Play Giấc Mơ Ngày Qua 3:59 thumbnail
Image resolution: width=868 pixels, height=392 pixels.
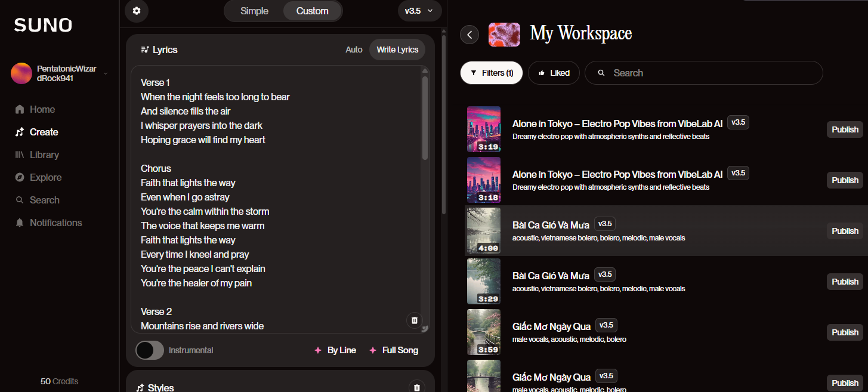pyautogui.click(x=484, y=332)
